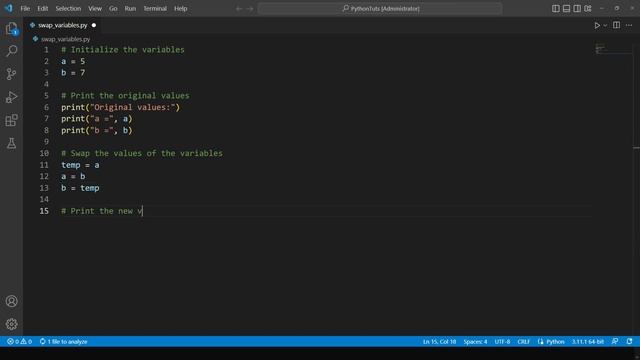
Task: Select the swap_variables.py editor tab
Action: 62,25
